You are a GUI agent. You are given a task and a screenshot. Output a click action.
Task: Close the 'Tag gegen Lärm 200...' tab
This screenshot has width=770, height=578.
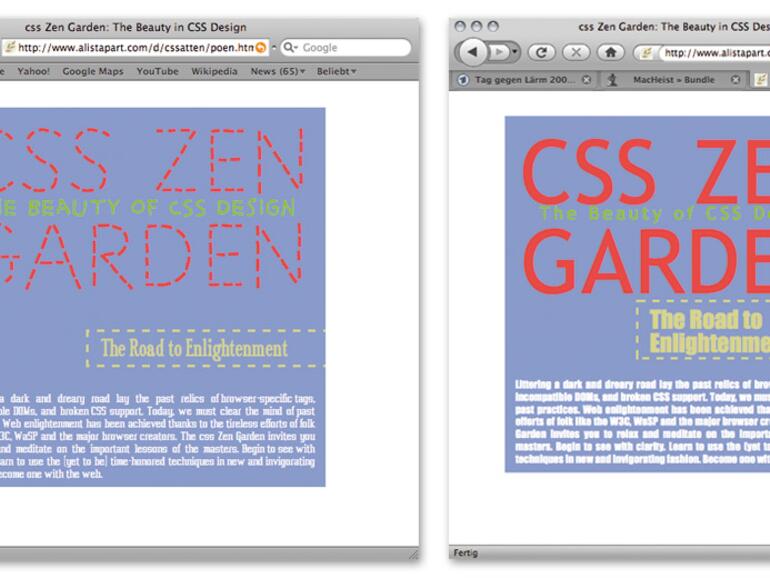pyautogui.click(x=586, y=80)
